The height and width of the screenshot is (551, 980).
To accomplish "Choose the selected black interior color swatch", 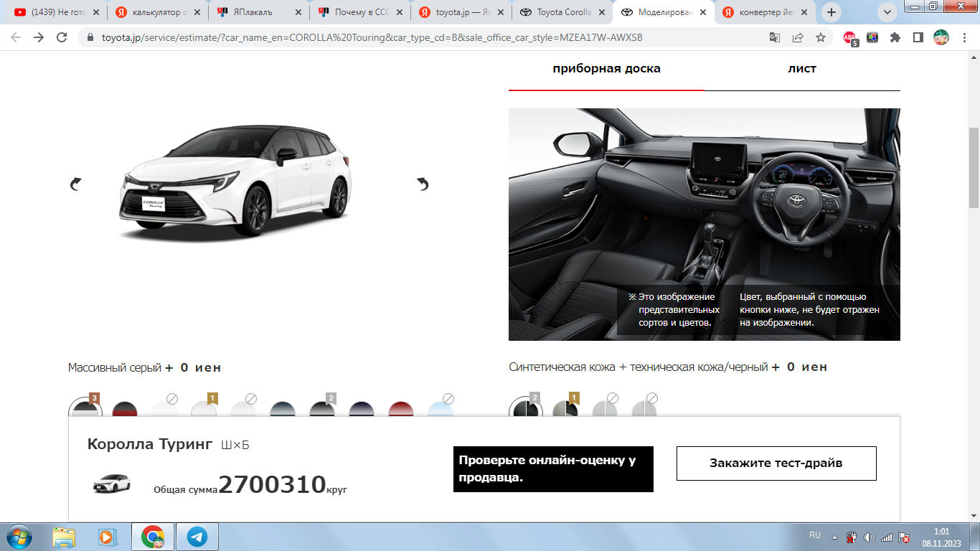I will point(525,409).
